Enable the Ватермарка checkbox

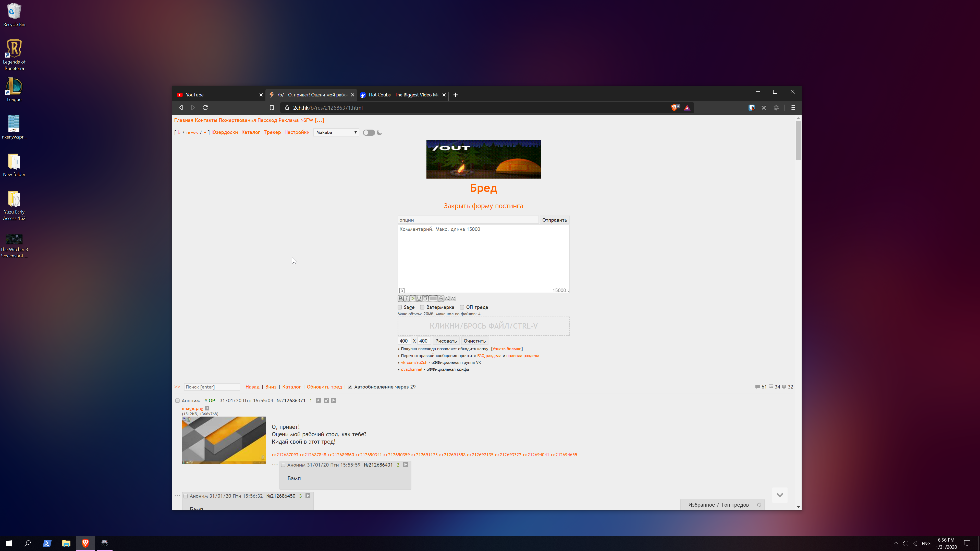click(x=422, y=307)
